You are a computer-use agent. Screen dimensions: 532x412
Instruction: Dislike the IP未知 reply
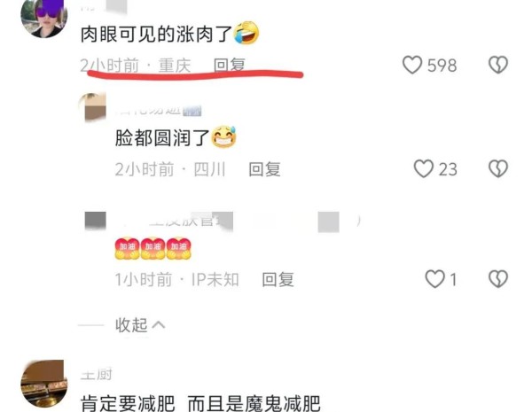[x=498, y=279]
